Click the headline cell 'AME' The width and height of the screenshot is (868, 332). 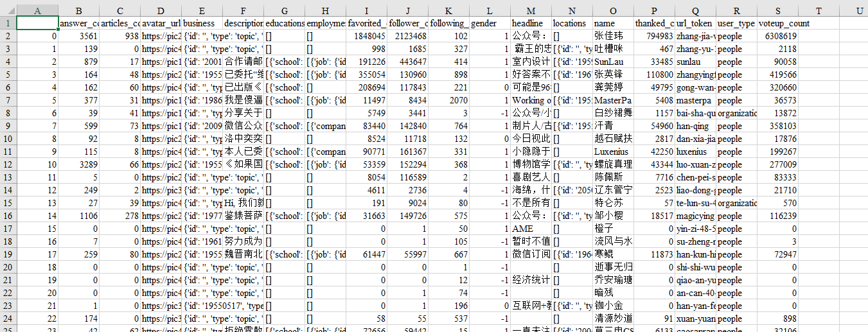click(x=531, y=229)
